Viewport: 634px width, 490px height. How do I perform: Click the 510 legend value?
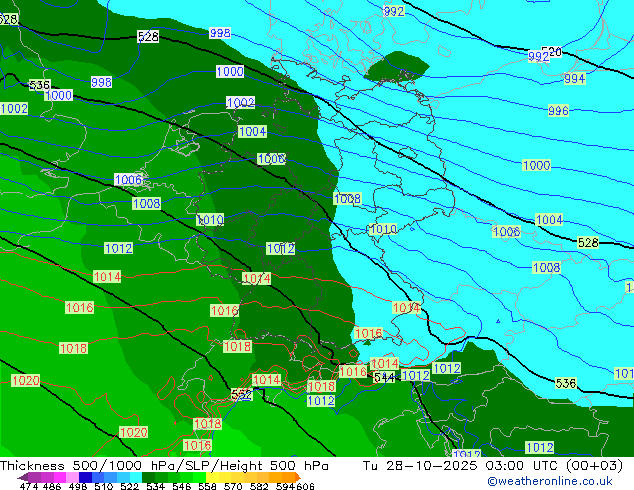click(x=103, y=486)
